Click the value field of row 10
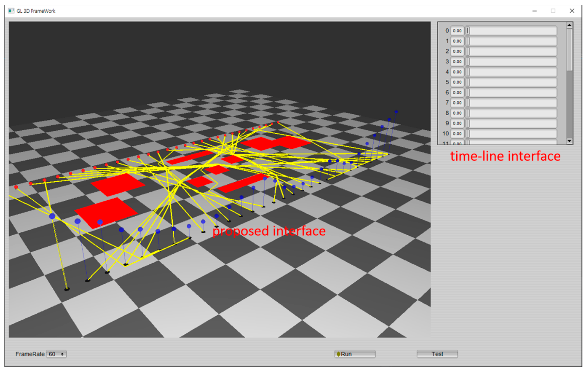The height and width of the screenshot is (372, 588). pyautogui.click(x=457, y=134)
